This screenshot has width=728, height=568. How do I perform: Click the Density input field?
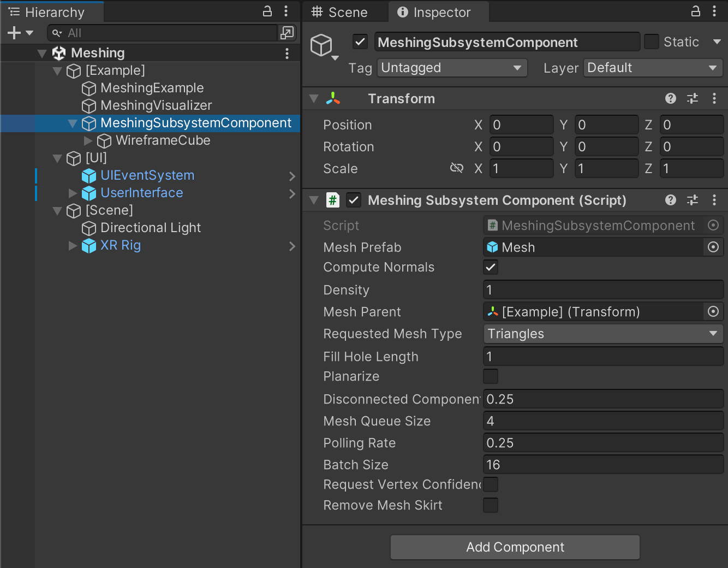[x=603, y=290]
